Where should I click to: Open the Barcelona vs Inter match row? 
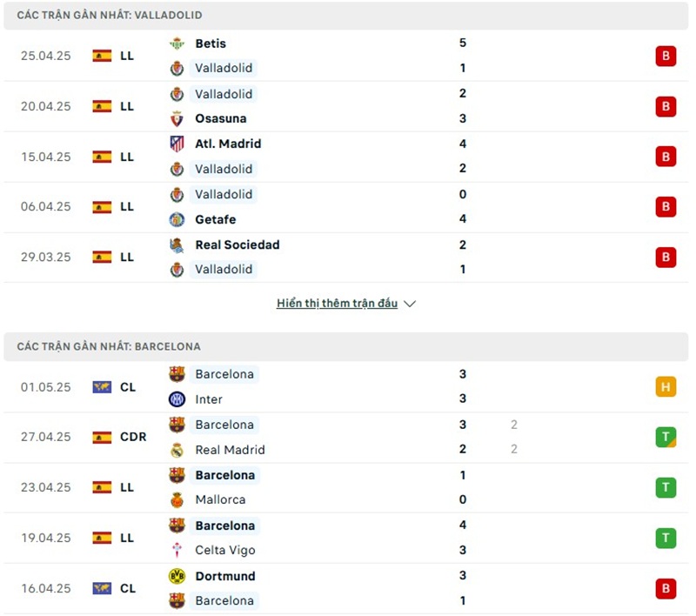tap(348, 387)
